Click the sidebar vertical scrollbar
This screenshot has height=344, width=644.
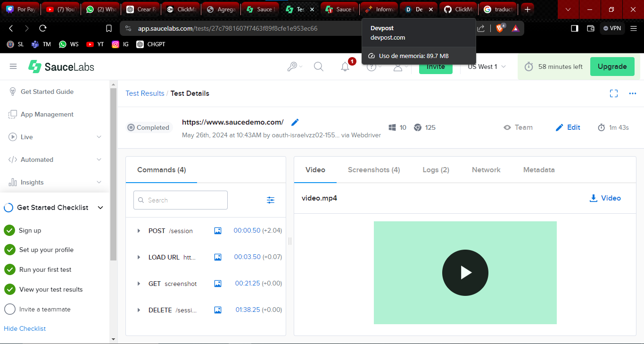click(113, 175)
